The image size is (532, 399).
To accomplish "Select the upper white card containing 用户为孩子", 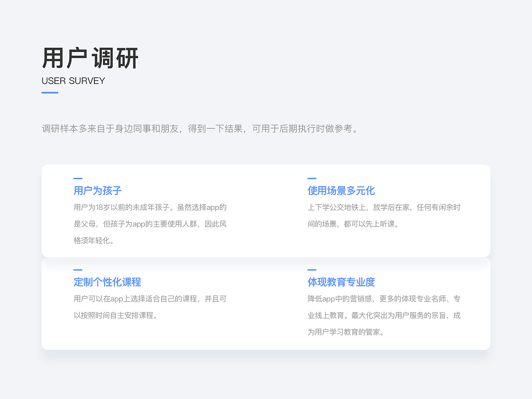I will click(x=266, y=211).
